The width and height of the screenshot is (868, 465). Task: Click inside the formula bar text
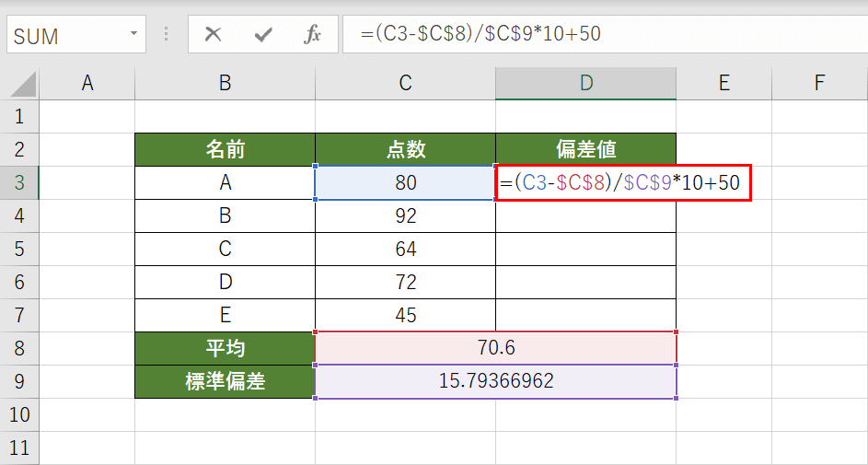tap(598, 35)
